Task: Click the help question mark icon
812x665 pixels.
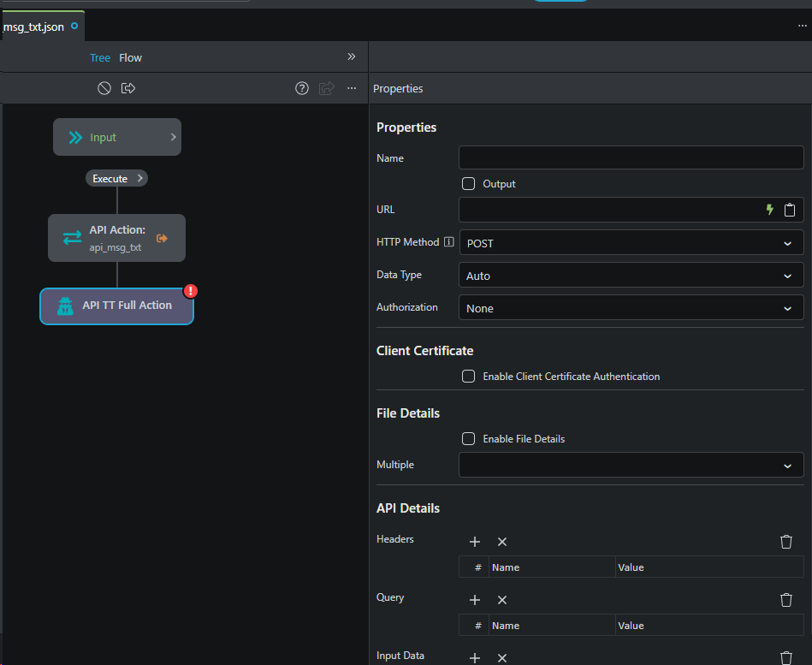Action: pyautogui.click(x=301, y=88)
